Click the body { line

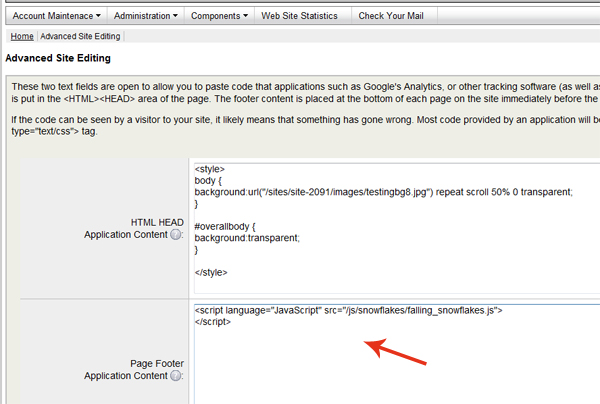click(208, 181)
